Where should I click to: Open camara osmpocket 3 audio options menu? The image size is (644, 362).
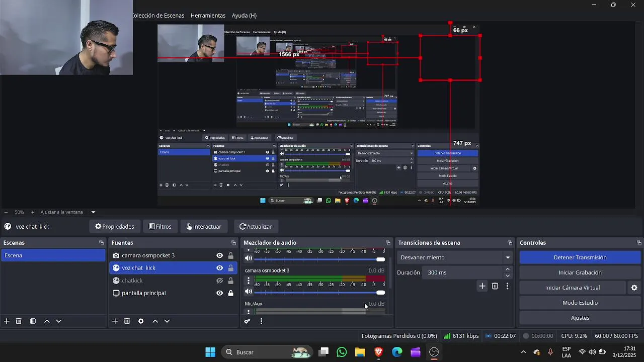[x=248, y=281]
